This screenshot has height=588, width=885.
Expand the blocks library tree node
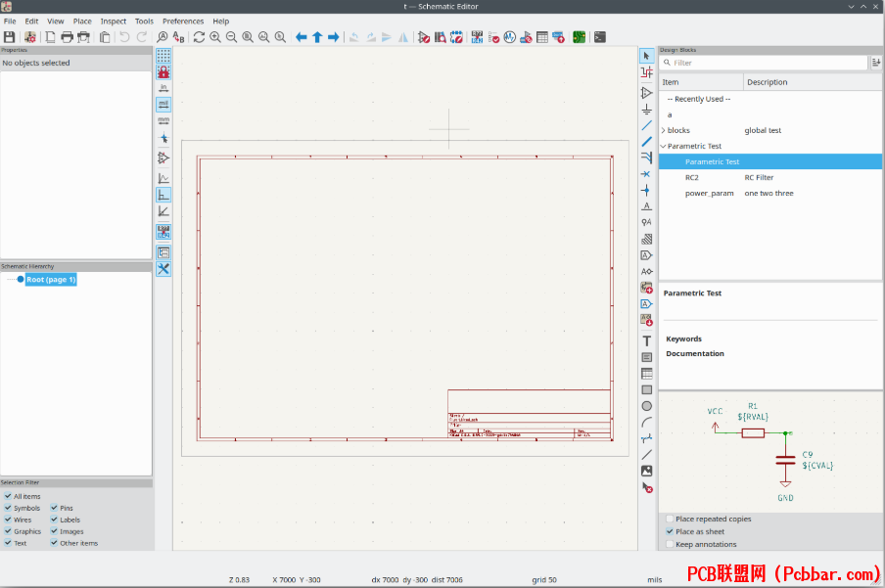coord(663,130)
